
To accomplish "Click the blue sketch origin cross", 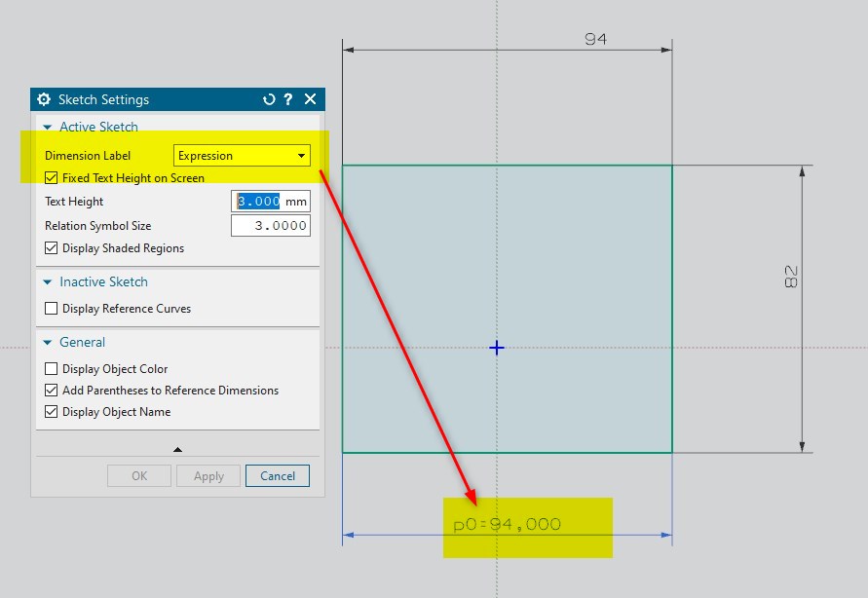I will [497, 348].
